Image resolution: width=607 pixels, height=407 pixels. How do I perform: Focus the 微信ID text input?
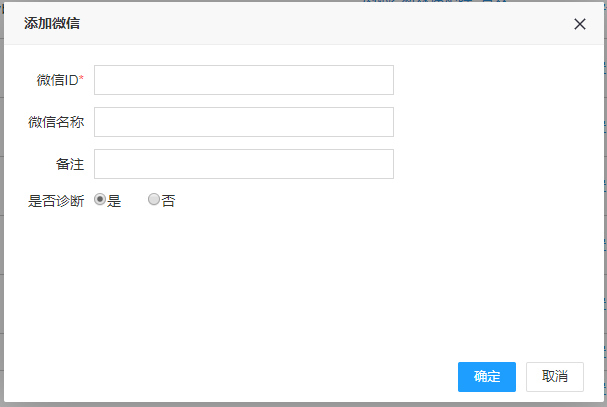[243, 80]
